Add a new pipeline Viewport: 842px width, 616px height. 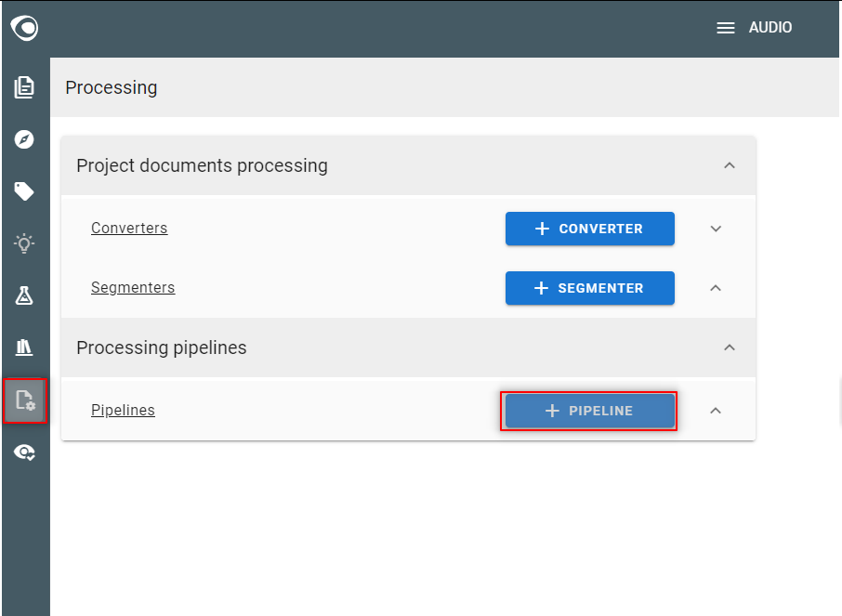click(589, 411)
